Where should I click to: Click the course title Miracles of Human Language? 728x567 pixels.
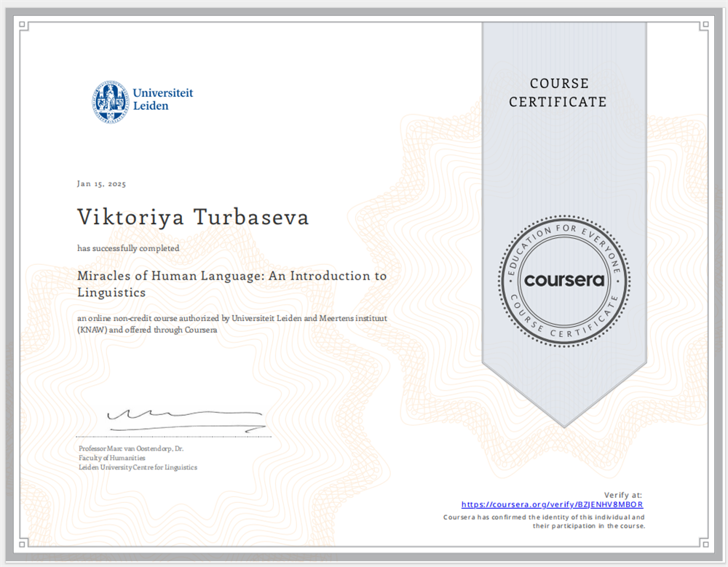[x=232, y=284]
